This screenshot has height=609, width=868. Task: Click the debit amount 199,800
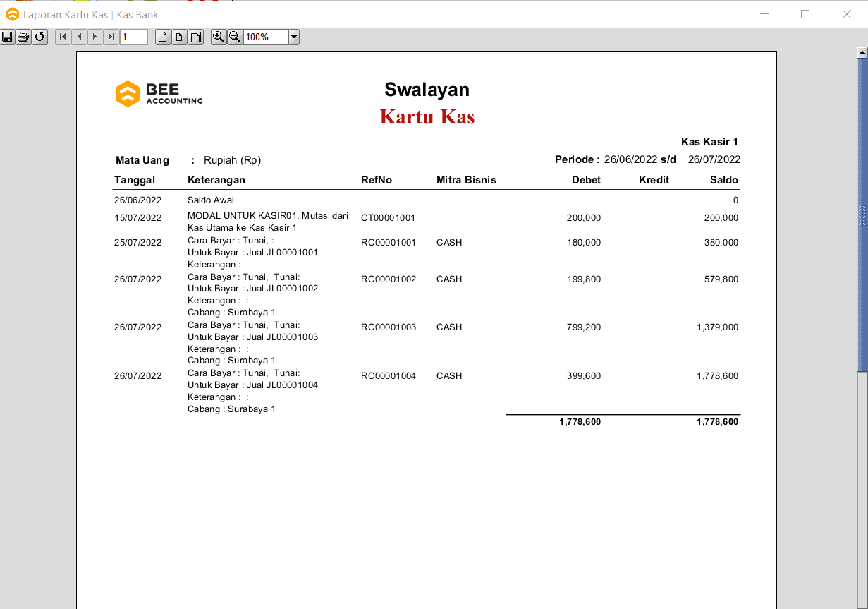coord(584,279)
